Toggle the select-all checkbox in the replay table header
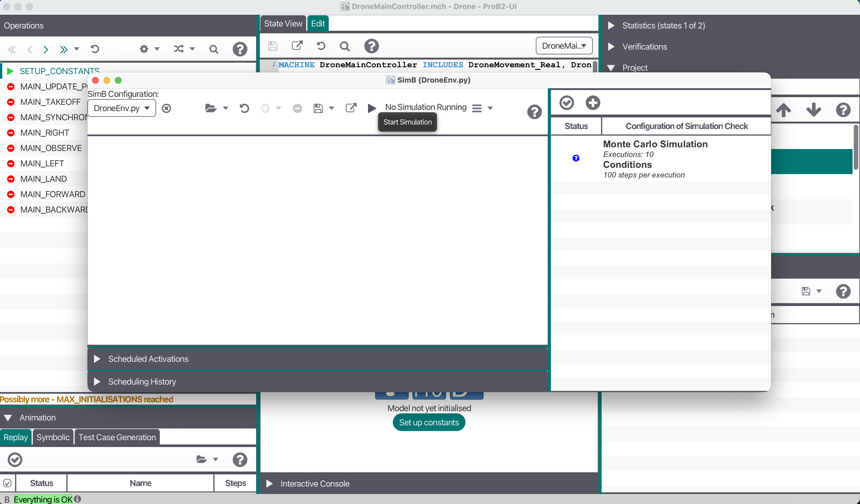 (x=7, y=483)
